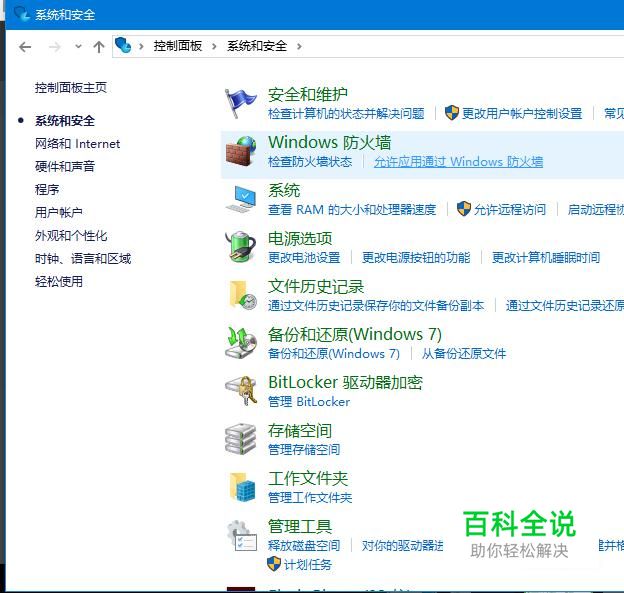Click 系统和安全 in the address breadcrumb
The width and height of the screenshot is (624, 593).
[x=257, y=46]
